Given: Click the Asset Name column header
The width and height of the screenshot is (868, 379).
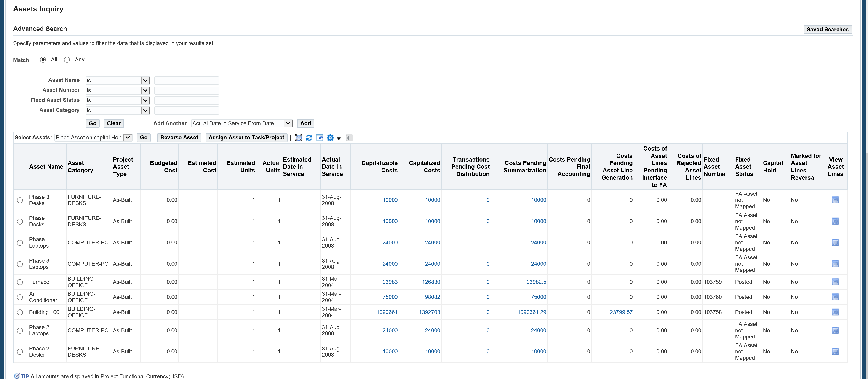Looking at the screenshot, I should 46,167.
